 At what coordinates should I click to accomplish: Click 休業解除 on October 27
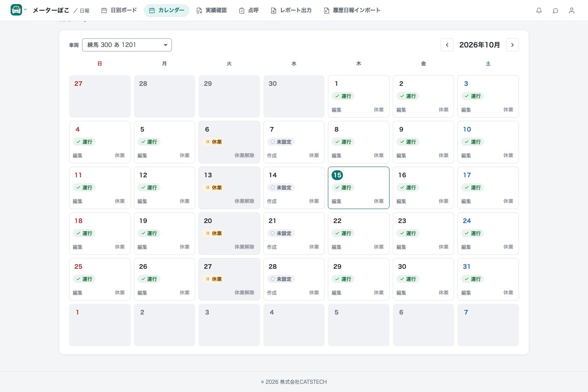244,293
